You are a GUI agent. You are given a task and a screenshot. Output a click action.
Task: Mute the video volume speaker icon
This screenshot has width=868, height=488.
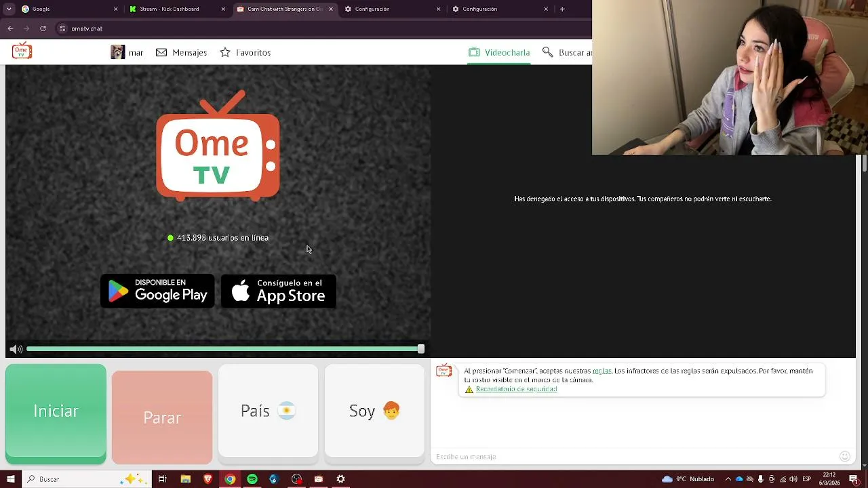point(16,349)
